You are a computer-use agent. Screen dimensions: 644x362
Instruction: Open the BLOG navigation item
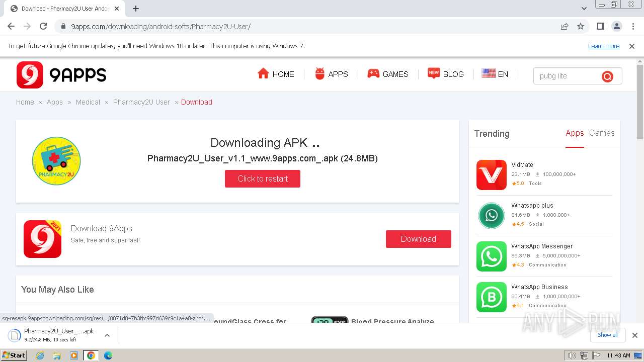point(445,74)
